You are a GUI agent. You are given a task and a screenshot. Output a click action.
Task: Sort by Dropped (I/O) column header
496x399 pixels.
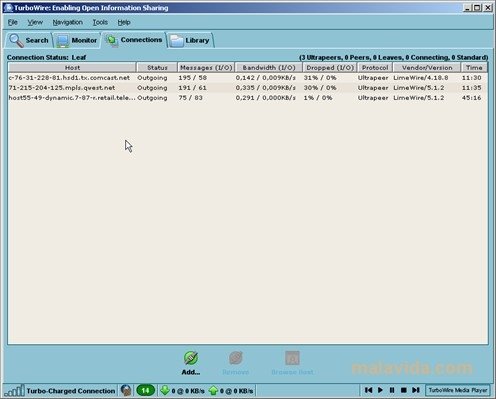pyautogui.click(x=330, y=68)
